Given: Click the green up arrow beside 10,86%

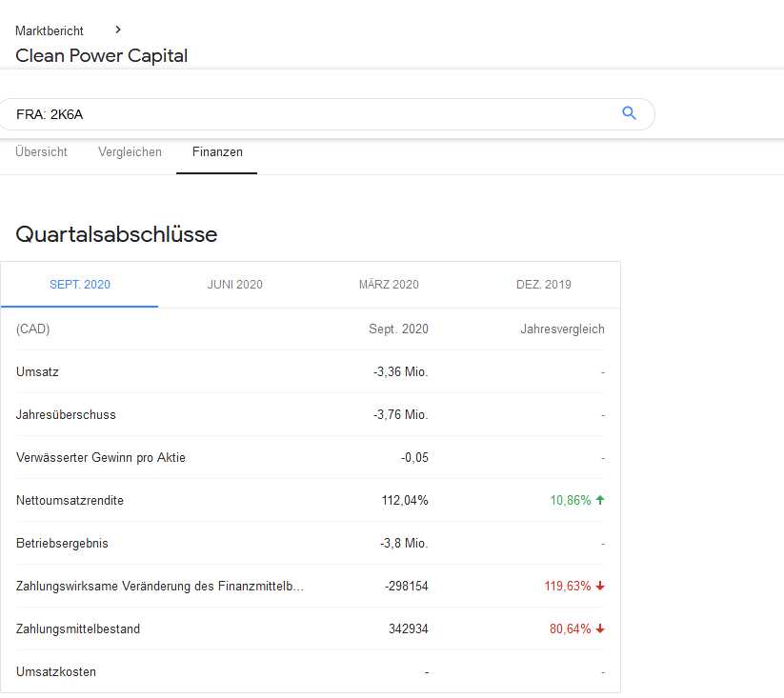Looking at the screenshot, I should pos(600,500).
